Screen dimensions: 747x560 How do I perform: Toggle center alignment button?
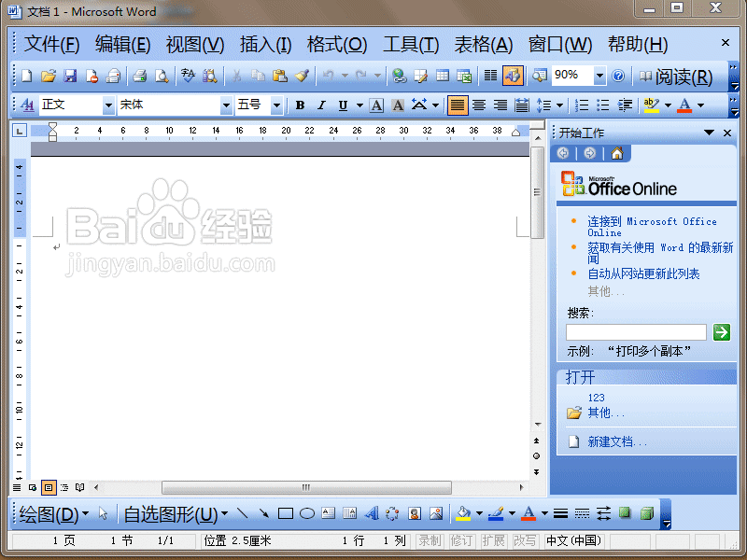click(479, 105)
